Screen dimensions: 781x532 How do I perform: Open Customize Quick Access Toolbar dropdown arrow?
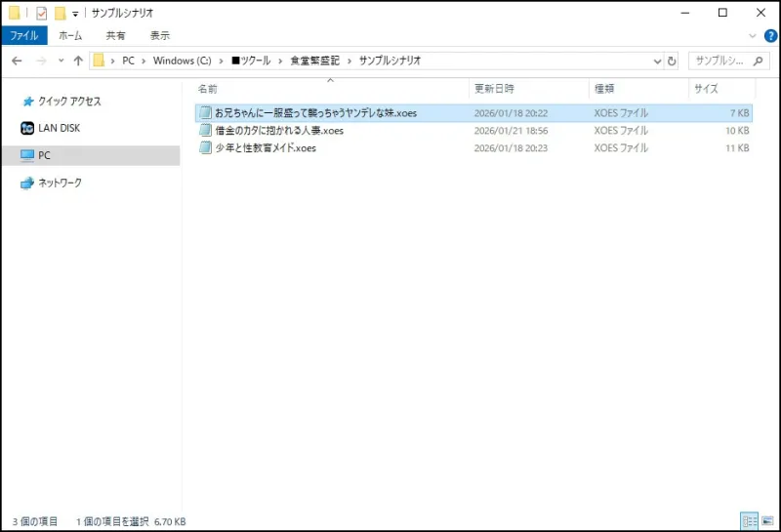(75, 14)
